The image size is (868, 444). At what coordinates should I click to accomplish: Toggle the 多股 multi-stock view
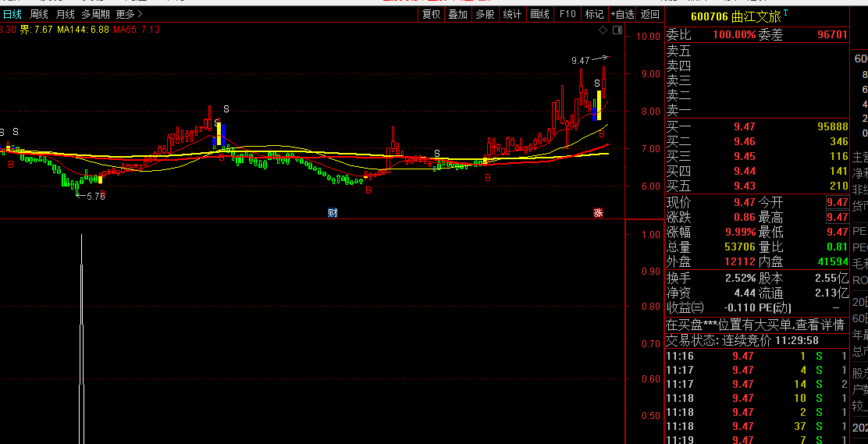pos(485,14)
